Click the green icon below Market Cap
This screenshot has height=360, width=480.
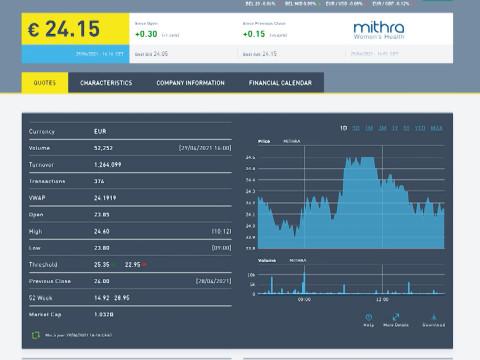point(36,335)
